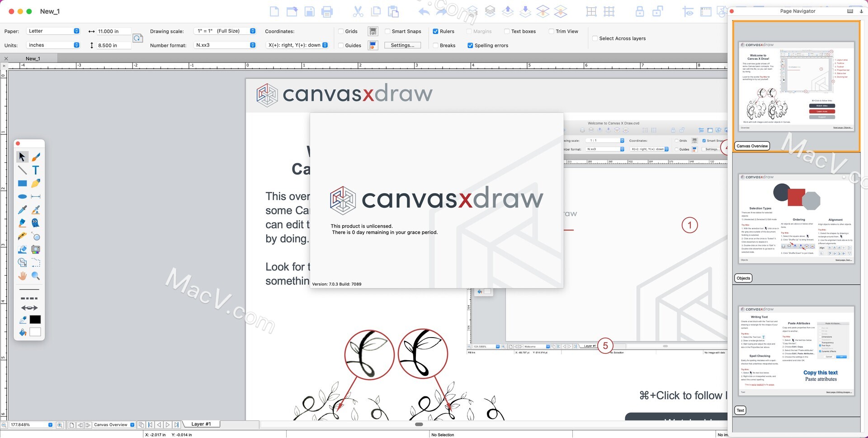
Task: Open the Canvas Overview page dropdown
Action: pos(132,425)
